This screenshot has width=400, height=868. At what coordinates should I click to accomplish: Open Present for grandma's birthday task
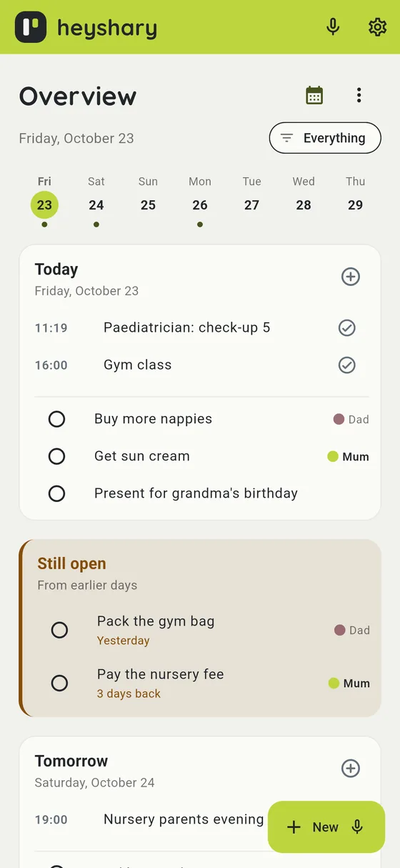pos(196,493)
